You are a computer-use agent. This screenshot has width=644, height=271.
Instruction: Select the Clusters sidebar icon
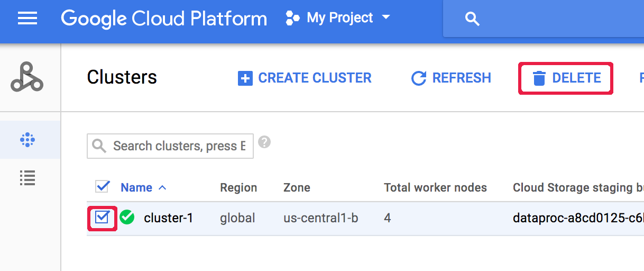27,140
